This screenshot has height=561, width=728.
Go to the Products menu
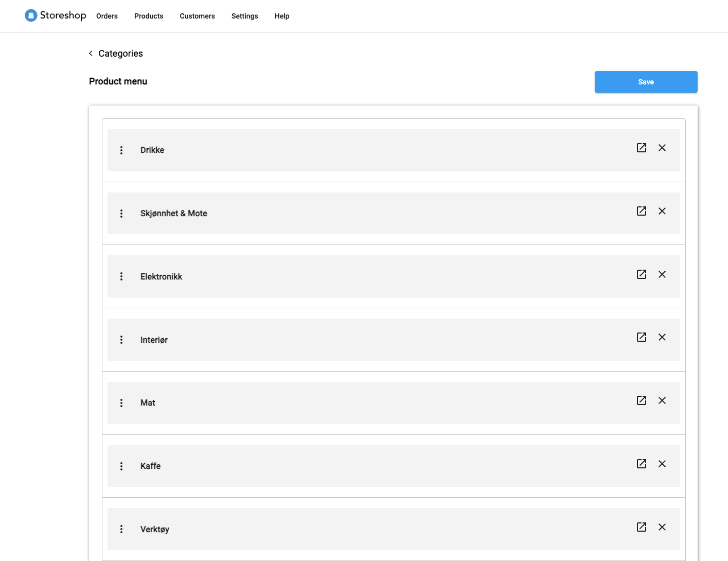pyautogui.click(x=149, y=16)
